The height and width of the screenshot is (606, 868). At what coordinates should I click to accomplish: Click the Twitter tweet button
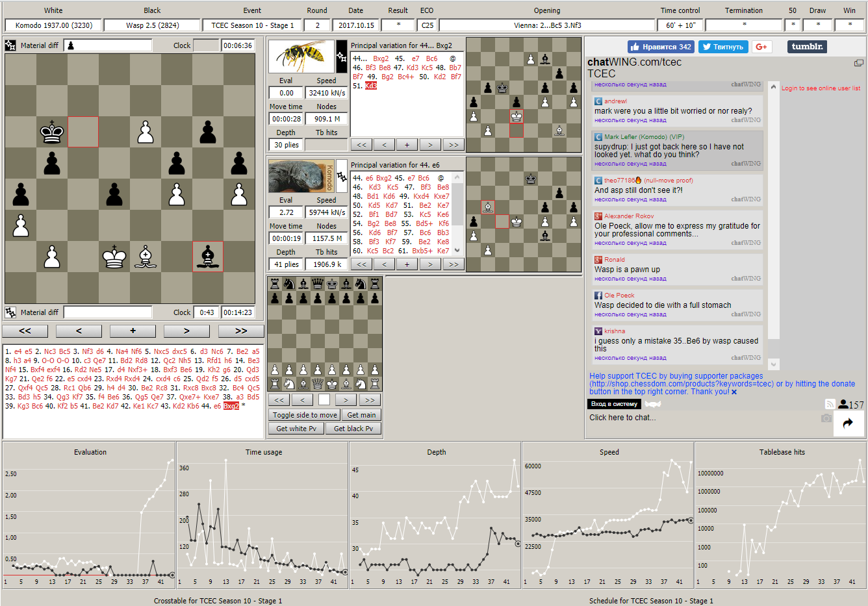coord(722,47)
